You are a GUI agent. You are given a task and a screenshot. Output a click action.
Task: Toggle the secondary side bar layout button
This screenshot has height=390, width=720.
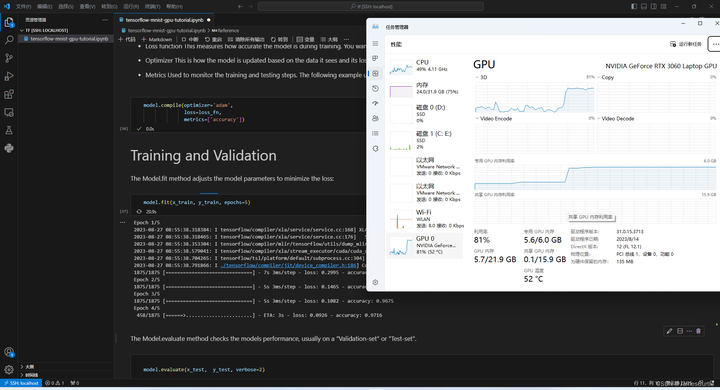(x=654, y=6)
